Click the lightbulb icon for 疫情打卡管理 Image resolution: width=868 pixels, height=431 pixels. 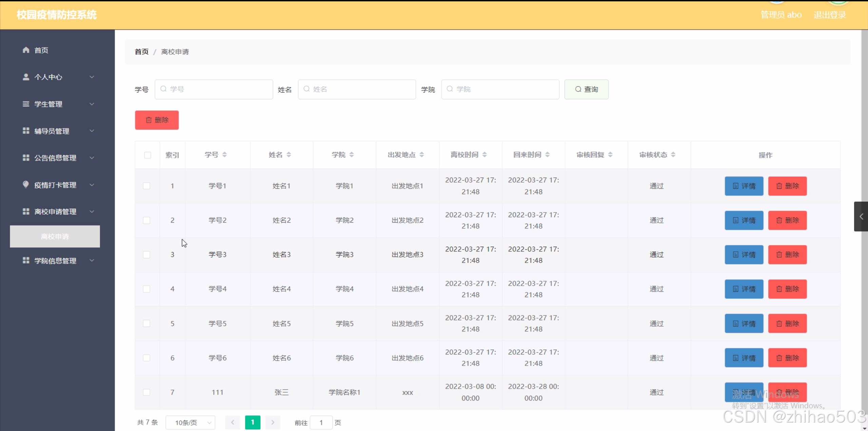coord(26,184)
